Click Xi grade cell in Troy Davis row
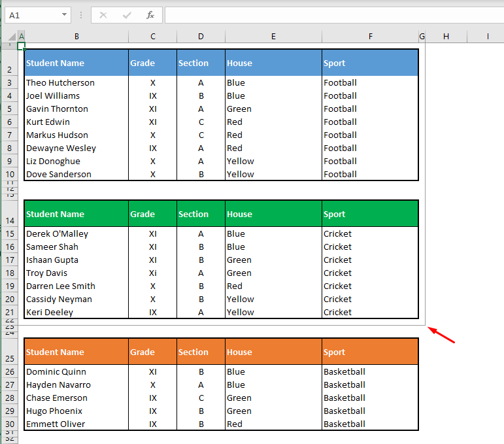Viewport: 504px width, 444px height. tap(153, 273)
